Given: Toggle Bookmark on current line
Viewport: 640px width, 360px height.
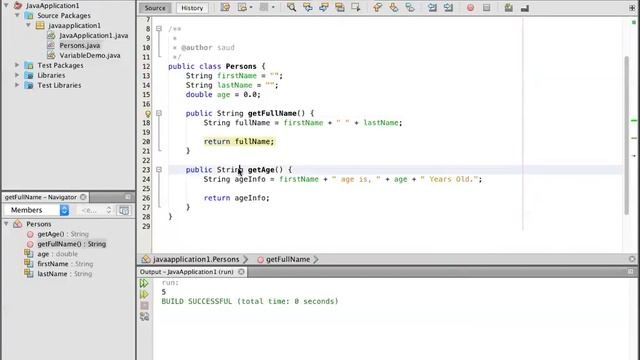Looking at the screenshot, I should [410, 7].
